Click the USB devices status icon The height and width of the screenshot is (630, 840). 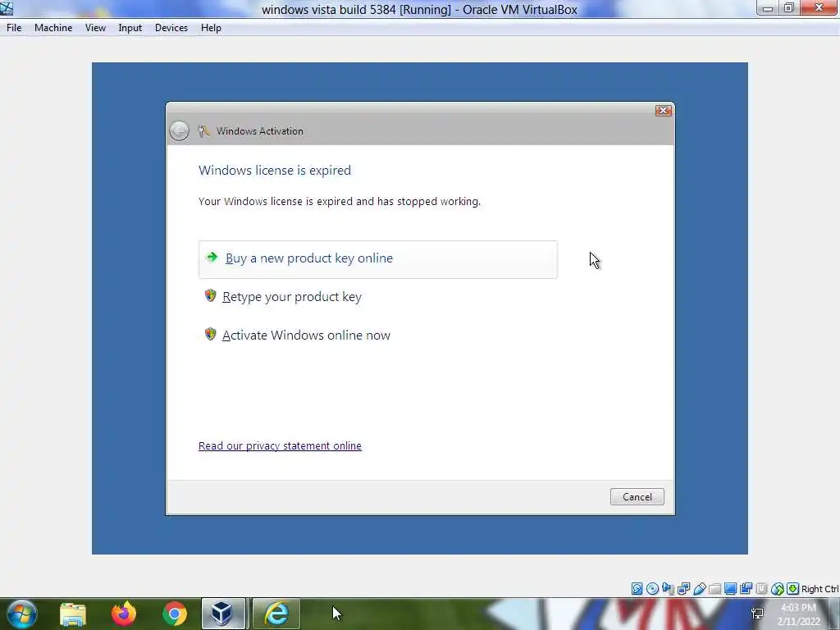[x=699, y=589]
